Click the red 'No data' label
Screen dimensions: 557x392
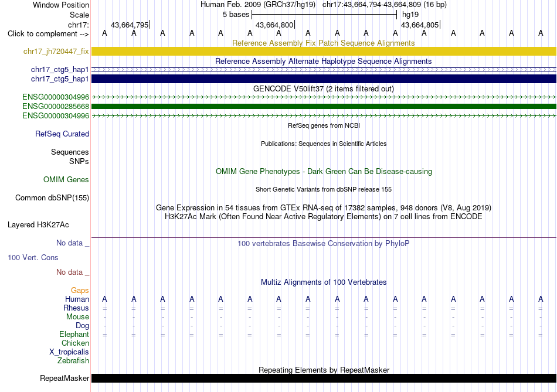72,272
